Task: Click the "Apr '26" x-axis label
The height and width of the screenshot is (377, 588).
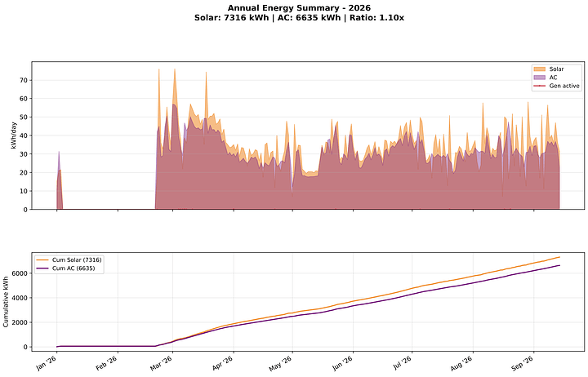Action: 223,363
